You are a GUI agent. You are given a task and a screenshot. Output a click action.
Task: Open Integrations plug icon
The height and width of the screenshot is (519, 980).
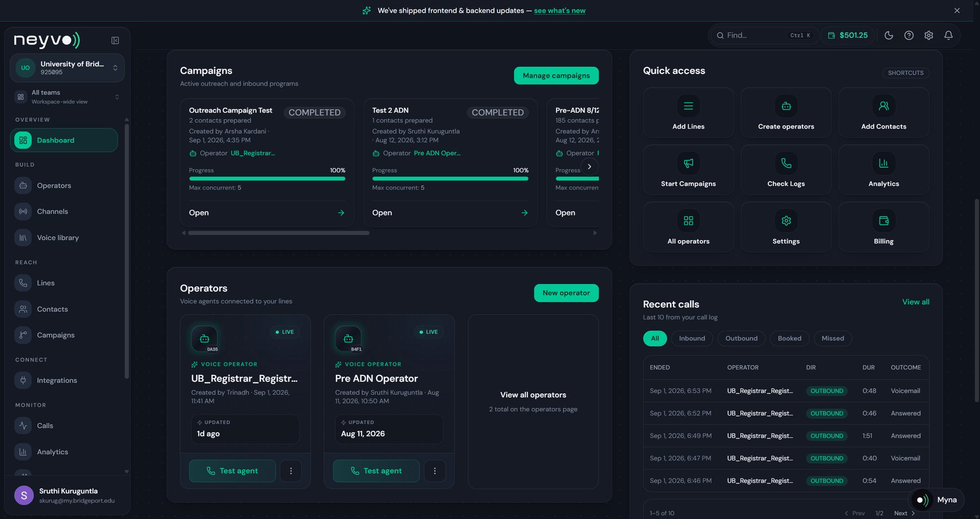(x=23, y=380)
